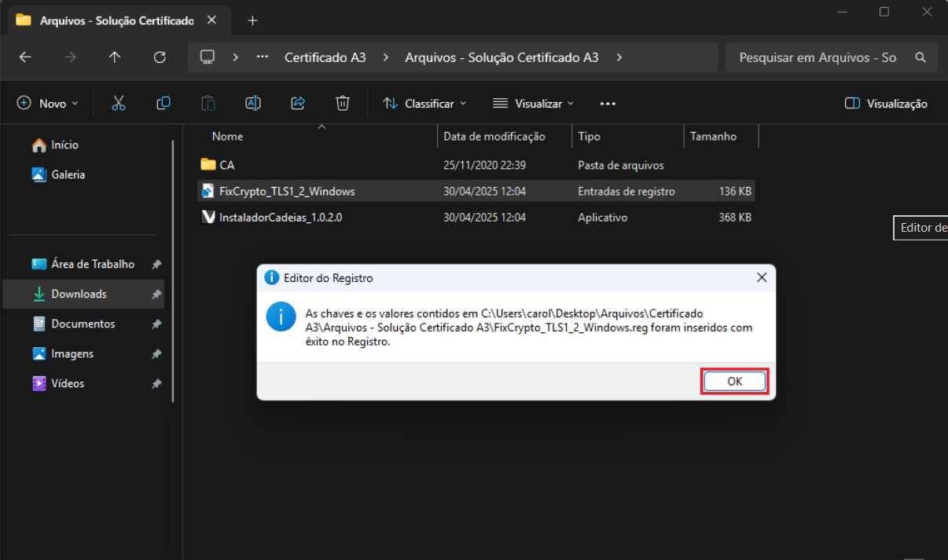Open a new tab with plus button

(252, 20)
